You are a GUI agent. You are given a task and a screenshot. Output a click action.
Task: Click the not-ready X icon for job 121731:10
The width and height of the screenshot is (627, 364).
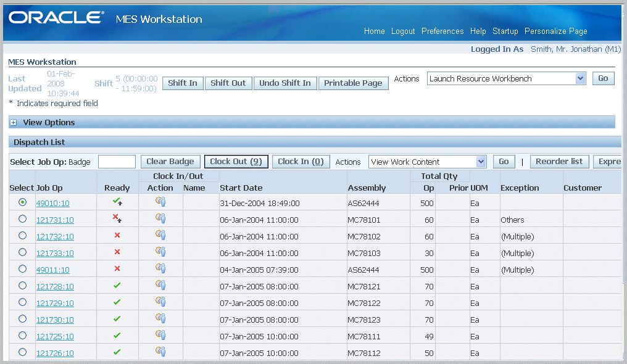[117, 218]
